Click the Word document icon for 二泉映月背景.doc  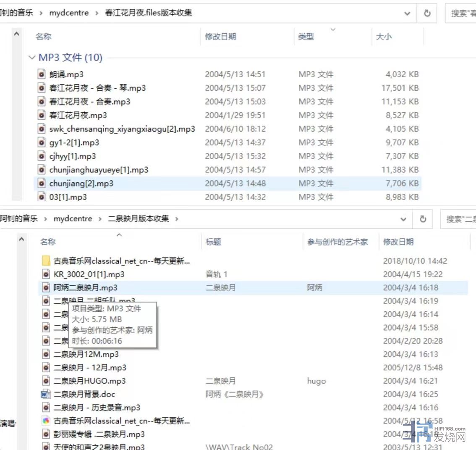(46, 394)
